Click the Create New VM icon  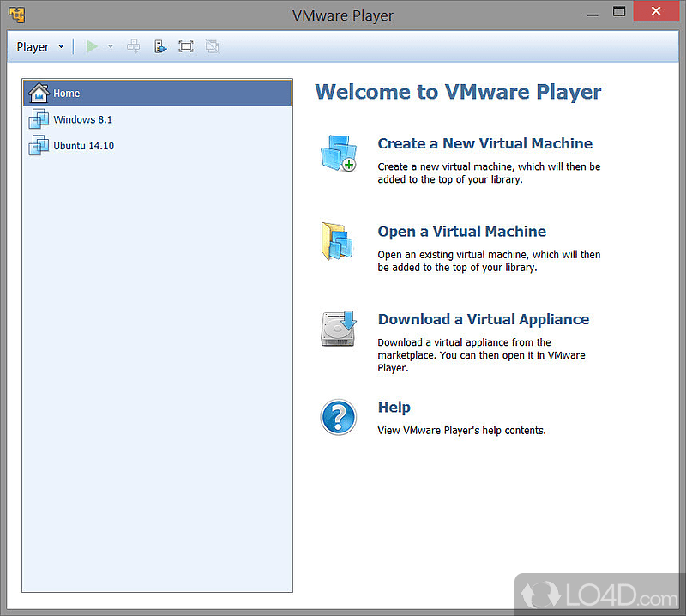click(x=339, y=154)
